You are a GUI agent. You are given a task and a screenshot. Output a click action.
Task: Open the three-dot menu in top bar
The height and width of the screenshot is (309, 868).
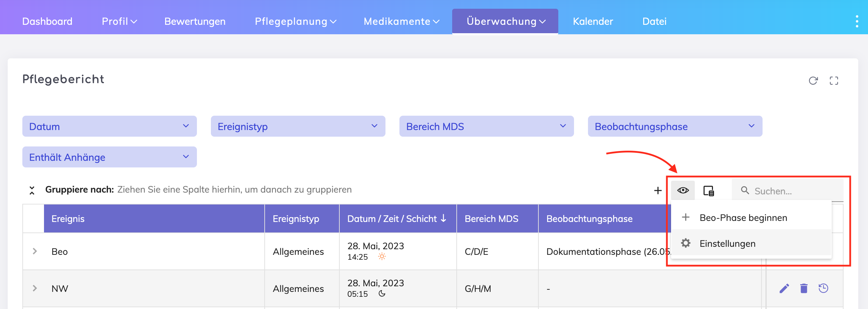pyautogui.click(x=857, y=21)
